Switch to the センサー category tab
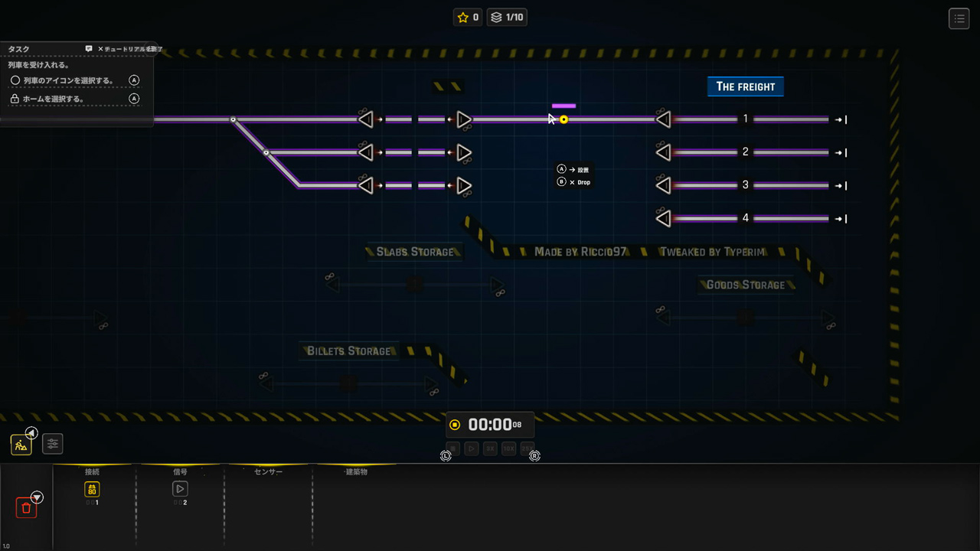This screenshot has height=551, width=980. [268, 472]
